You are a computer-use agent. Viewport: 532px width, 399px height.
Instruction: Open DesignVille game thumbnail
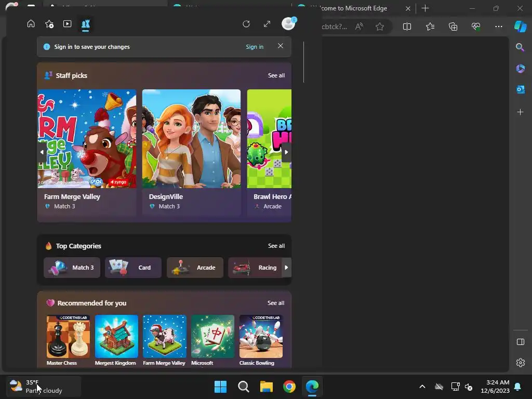point(191,139)
